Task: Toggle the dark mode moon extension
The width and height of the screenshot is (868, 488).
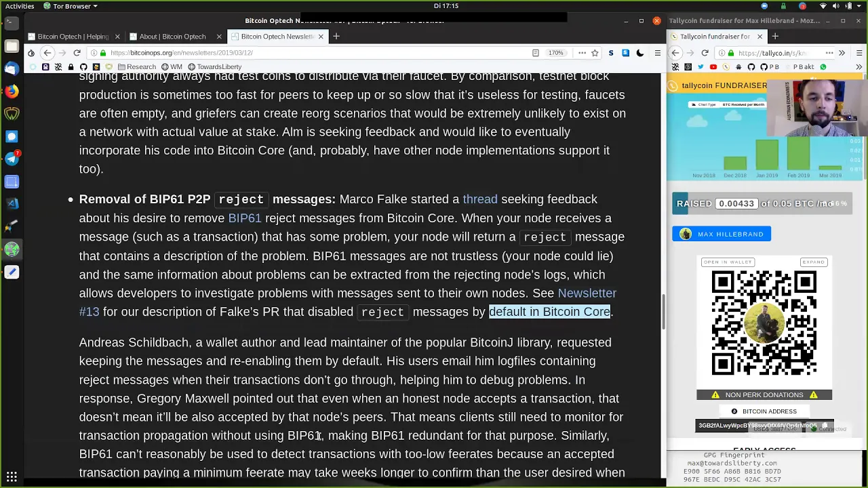Action: click(640, 53)
